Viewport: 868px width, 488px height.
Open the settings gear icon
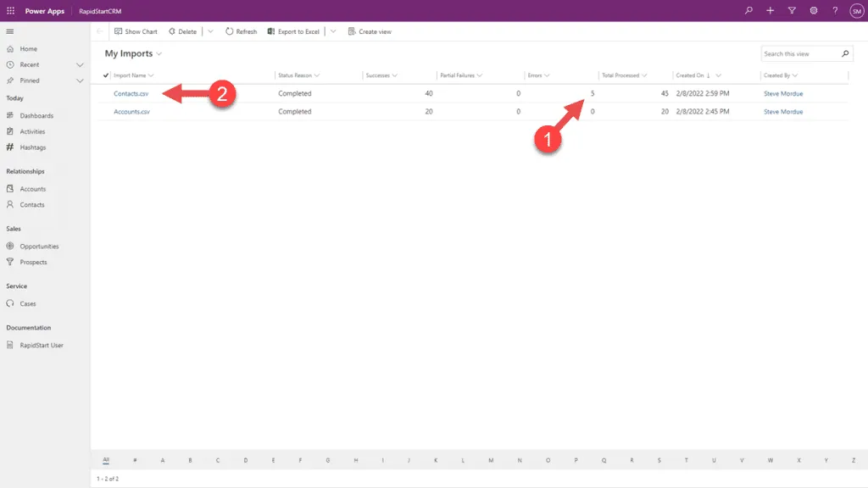814,10
